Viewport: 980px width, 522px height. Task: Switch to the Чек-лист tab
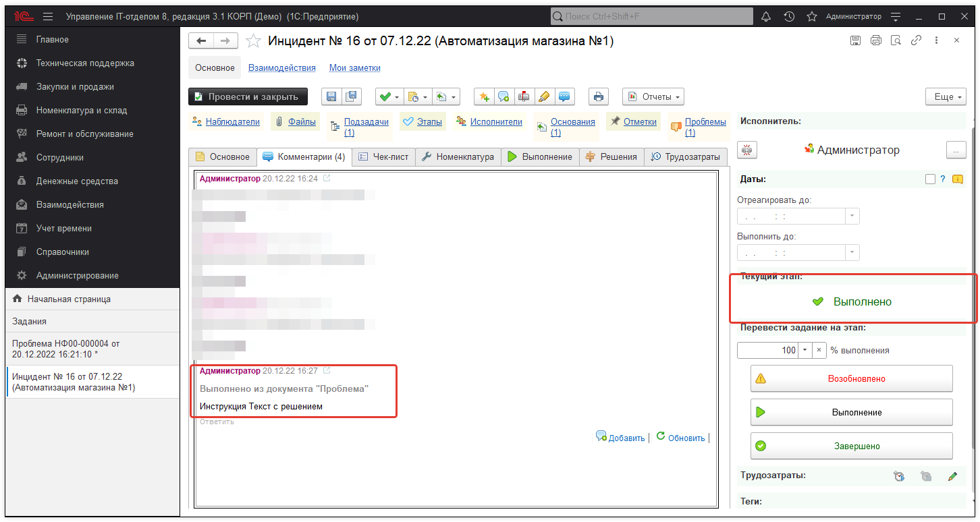click(x=383, y=156)
